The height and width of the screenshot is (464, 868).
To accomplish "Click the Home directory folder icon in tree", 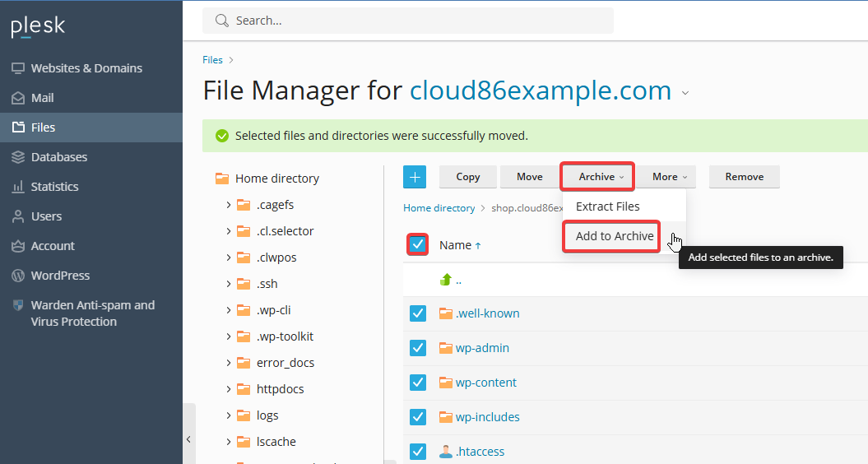I will [222, 179].
